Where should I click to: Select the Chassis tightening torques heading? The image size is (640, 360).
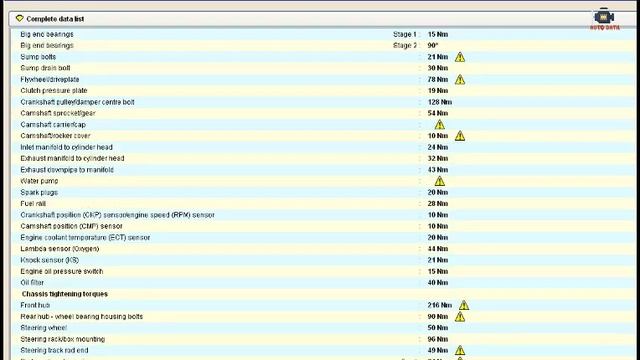click(65, 294)
